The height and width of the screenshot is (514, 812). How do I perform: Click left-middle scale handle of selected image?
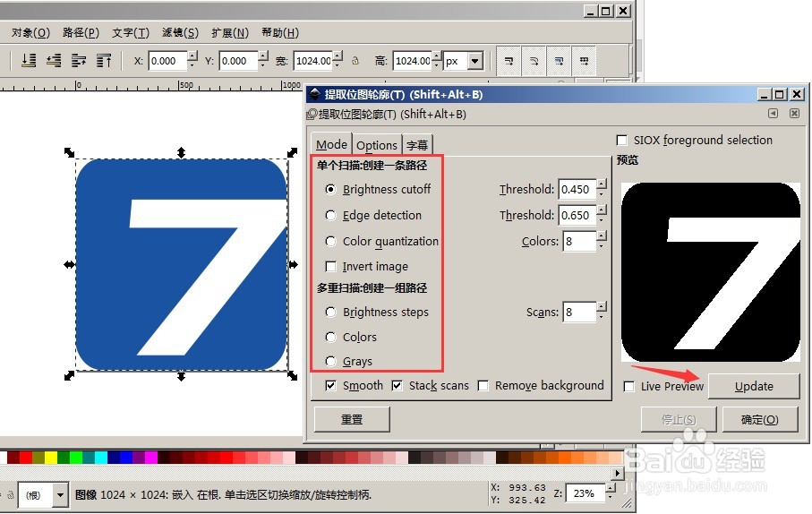point(70,265)
